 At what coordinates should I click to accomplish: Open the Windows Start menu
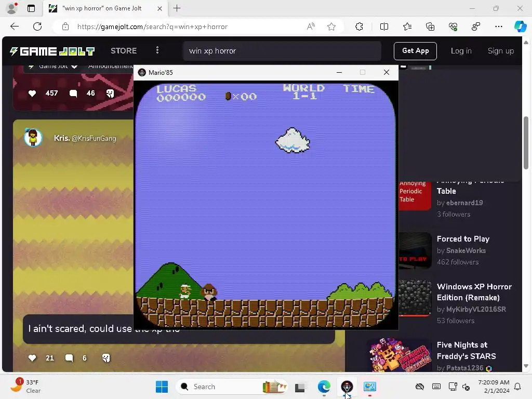pos(162,387)
